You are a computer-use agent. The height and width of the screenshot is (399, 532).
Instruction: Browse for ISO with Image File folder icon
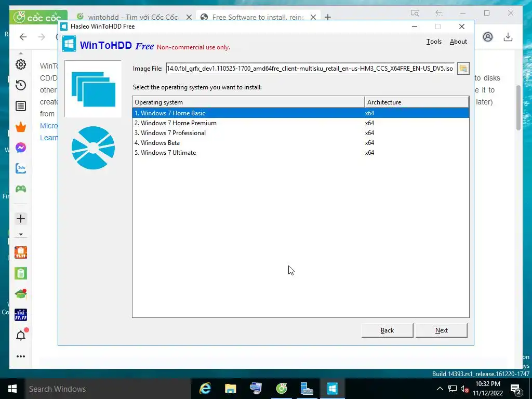(x=463, y=69)
